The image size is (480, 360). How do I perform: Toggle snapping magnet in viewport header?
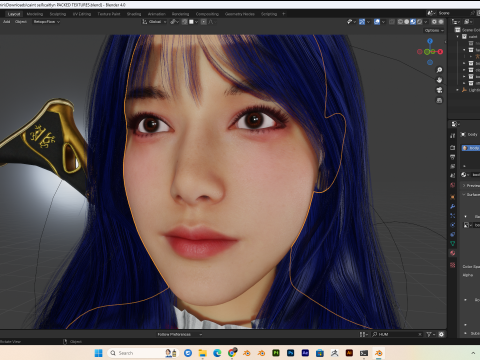coord(184,22)
